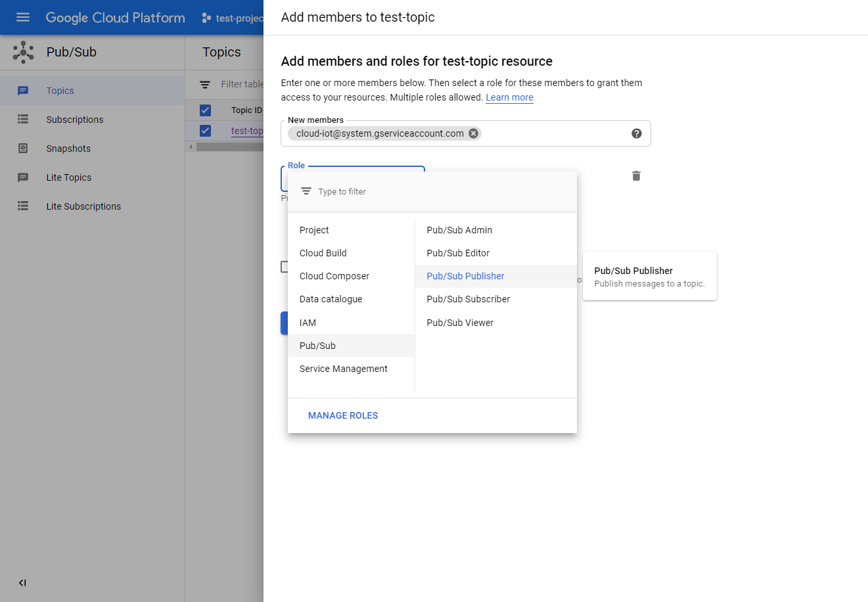Click the filter table icon in Topics
868x602 pixels.
[205, 84]
